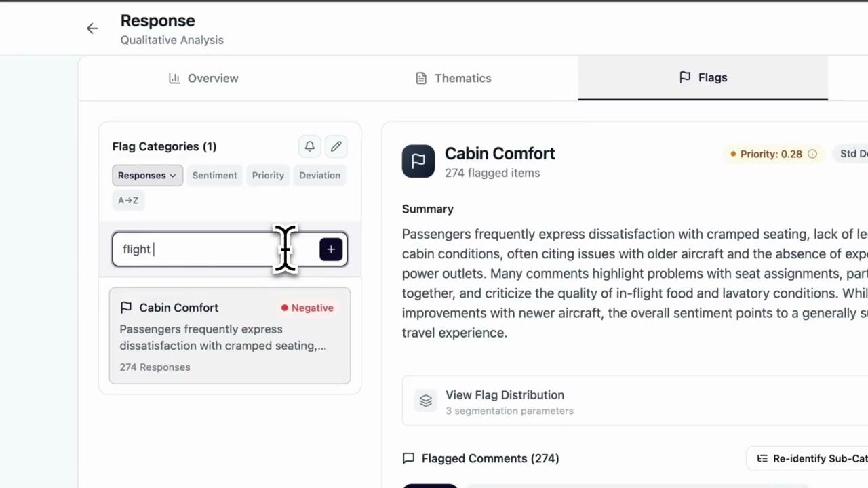
Task: Open the Responses dropdown
Action: (147, 175)
